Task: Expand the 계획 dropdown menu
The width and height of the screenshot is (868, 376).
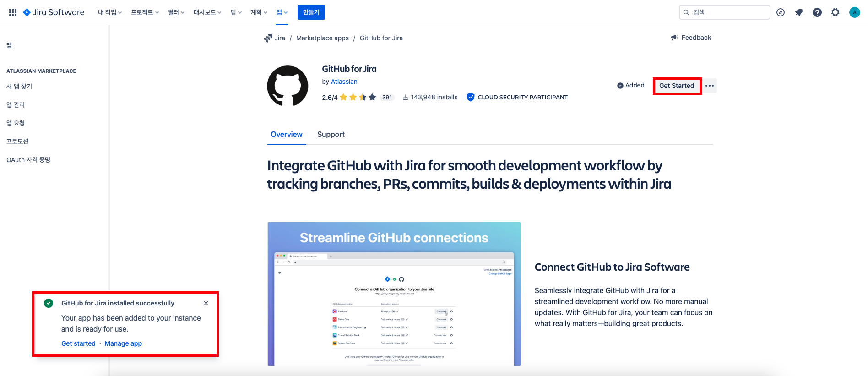Action: [x=259, y=12]
